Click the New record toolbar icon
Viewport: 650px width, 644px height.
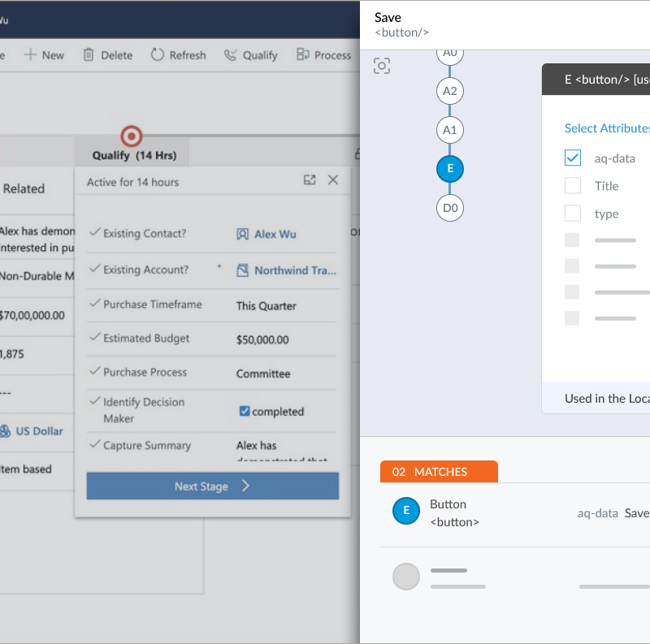click(x=31, y=55)
